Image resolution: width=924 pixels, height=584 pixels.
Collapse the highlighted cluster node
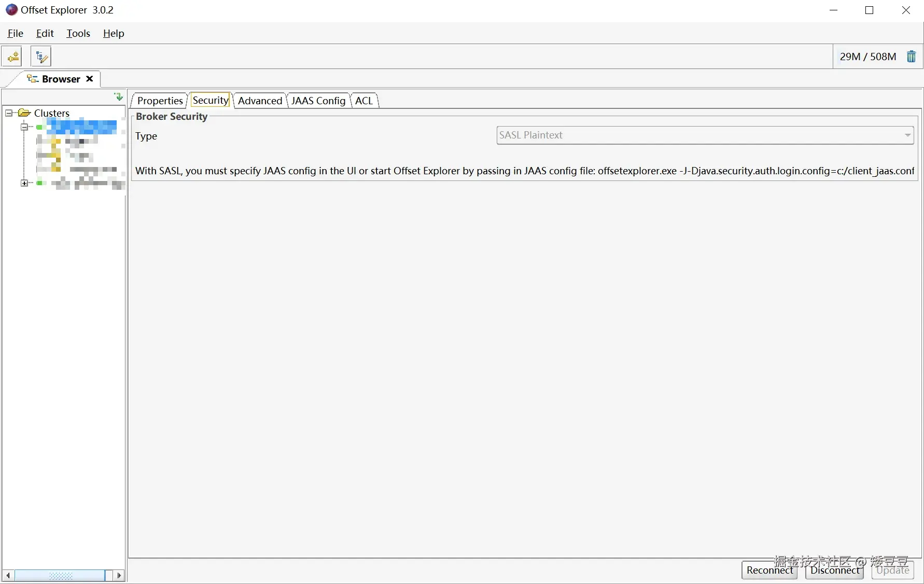click(24, 127)
